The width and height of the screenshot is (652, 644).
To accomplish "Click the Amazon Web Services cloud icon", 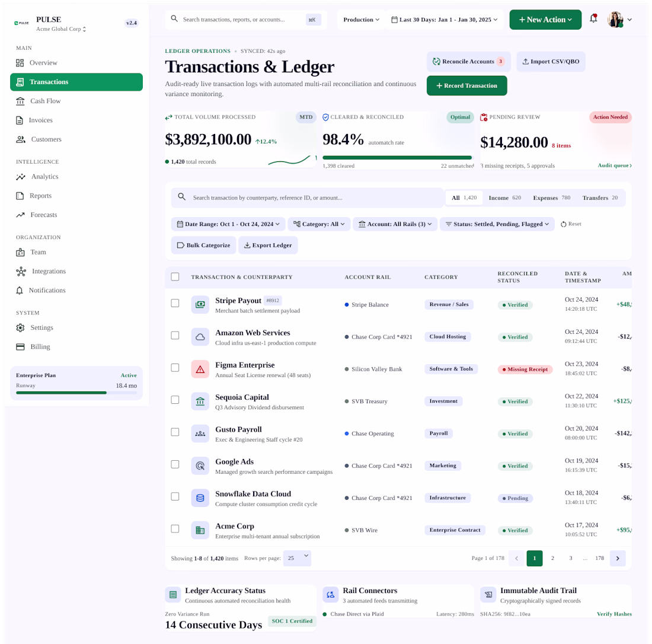I will point(200,337).
